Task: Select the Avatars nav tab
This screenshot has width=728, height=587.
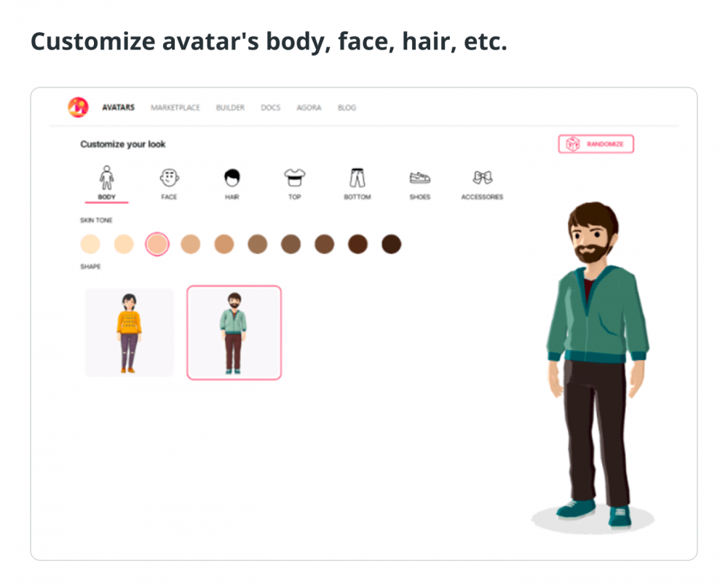Action: pyautogui.click(x=118, y=108)
